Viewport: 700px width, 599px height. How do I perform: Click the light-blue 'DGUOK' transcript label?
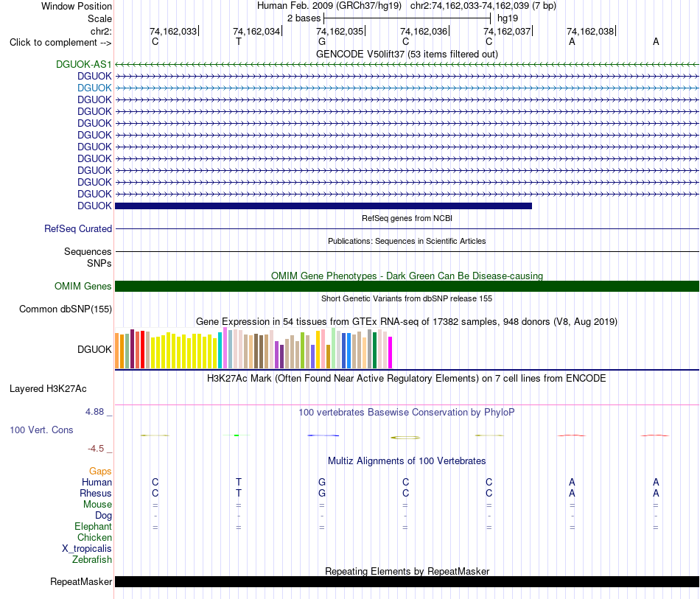(94, 88)
